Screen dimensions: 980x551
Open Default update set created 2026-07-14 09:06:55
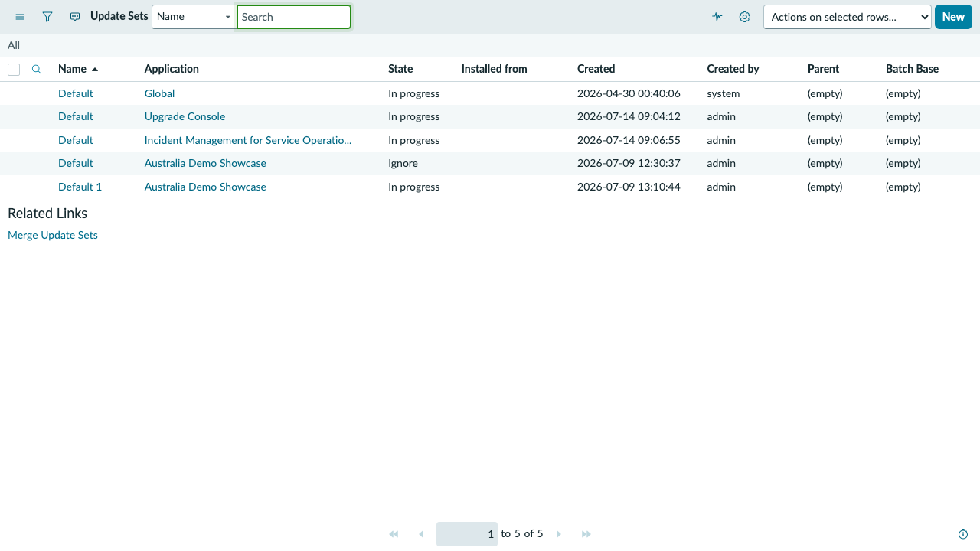(76, 140)
